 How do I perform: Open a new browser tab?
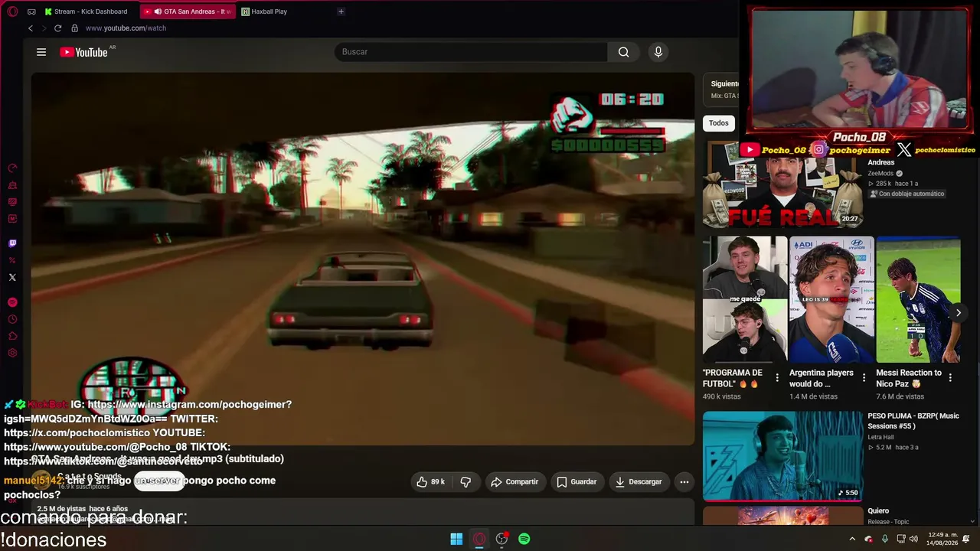tap(341, 11)
